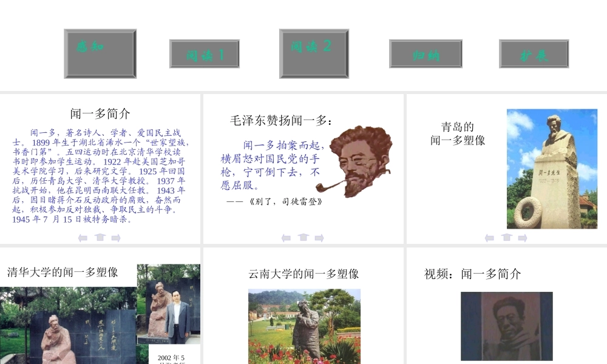Image resolution: width=607 pixels, height=364 pixels.
Task: Click the heading 云南大学的闻一多塑像
Action: tap(303, 274)
